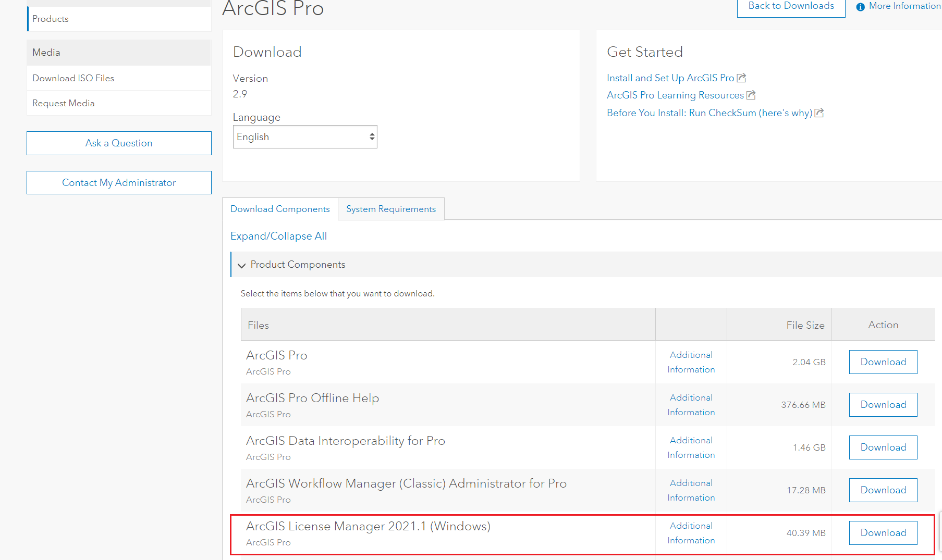Open Additional Information for ArcGIS Pro Offline Help

tap(691, 405)
